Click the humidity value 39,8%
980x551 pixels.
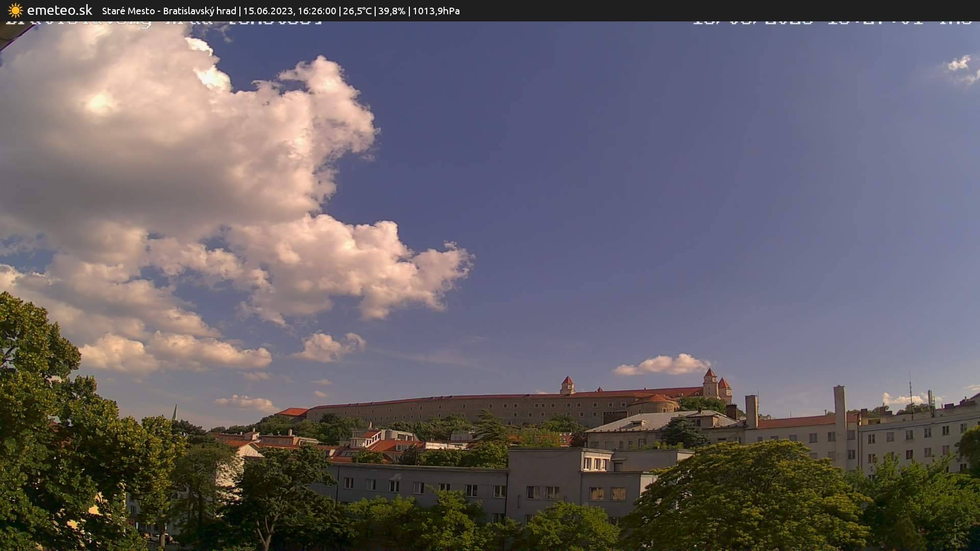391,11
